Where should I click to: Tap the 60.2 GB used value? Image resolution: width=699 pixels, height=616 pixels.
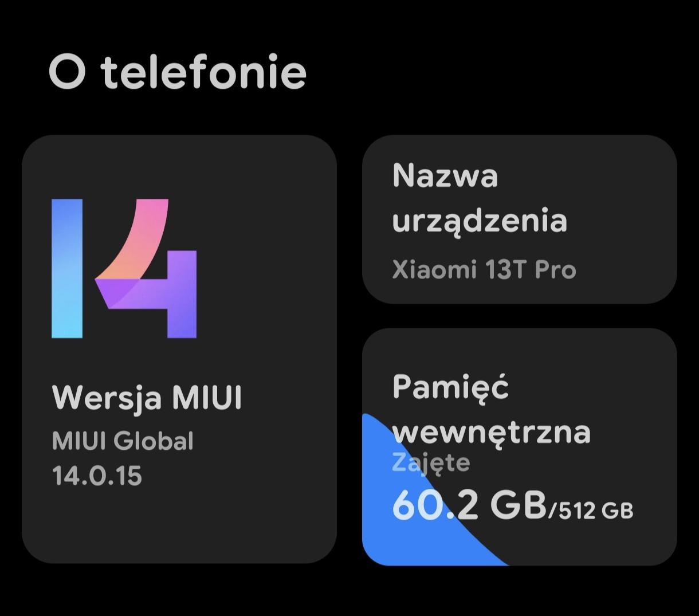(x=469, y=505)
